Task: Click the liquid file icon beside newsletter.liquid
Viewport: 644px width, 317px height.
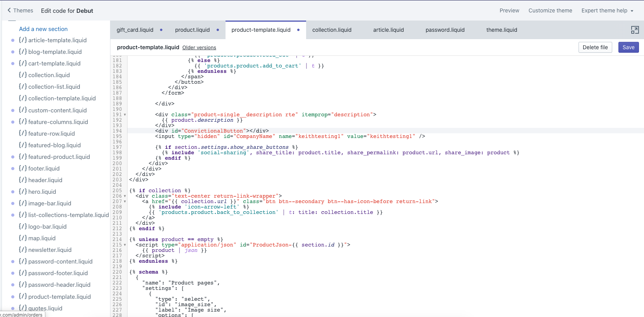Action: [x=23, y=250]
